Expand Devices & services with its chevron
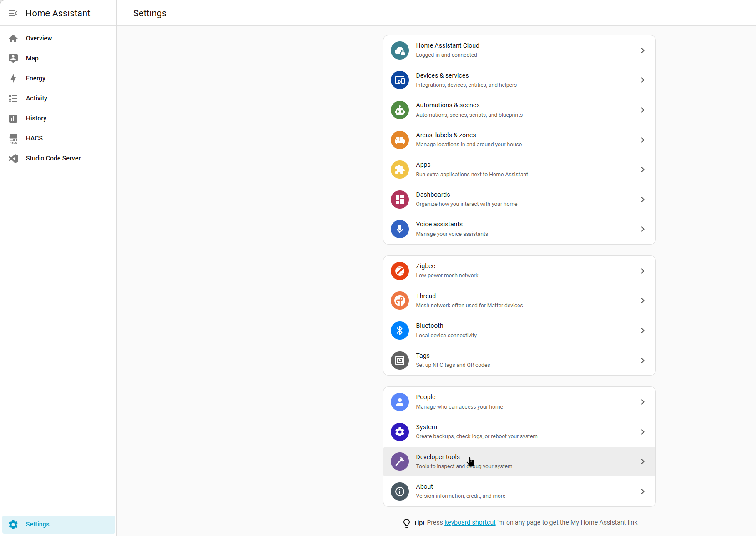Viewport: 756px width, 536px height. coord(643,80)
